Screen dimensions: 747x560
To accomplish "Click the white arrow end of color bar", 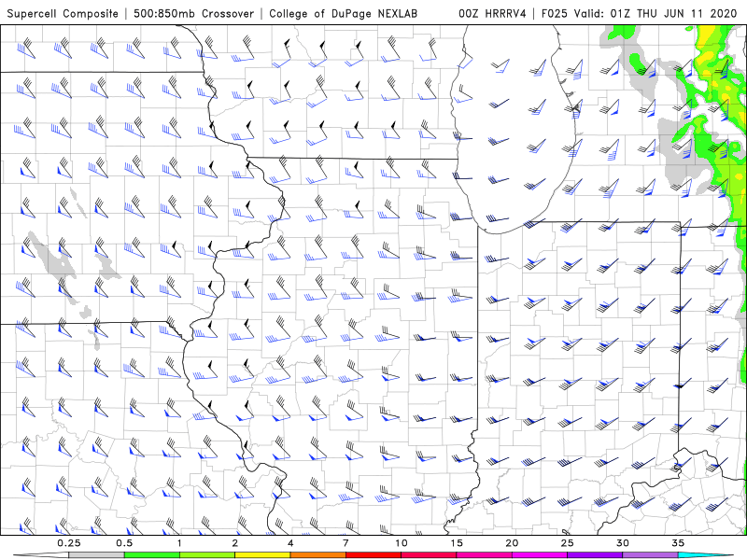I will [42, 555].
